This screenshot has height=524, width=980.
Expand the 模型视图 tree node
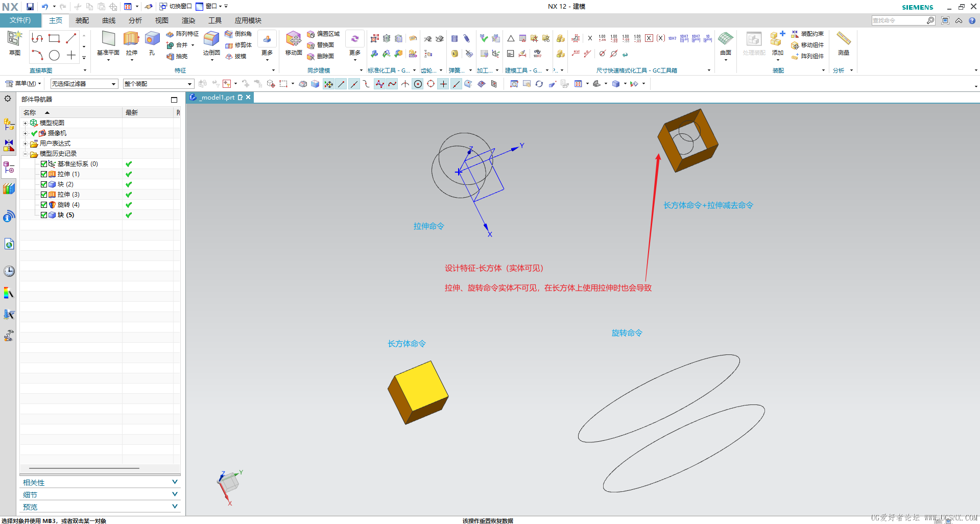pos(25,123)
